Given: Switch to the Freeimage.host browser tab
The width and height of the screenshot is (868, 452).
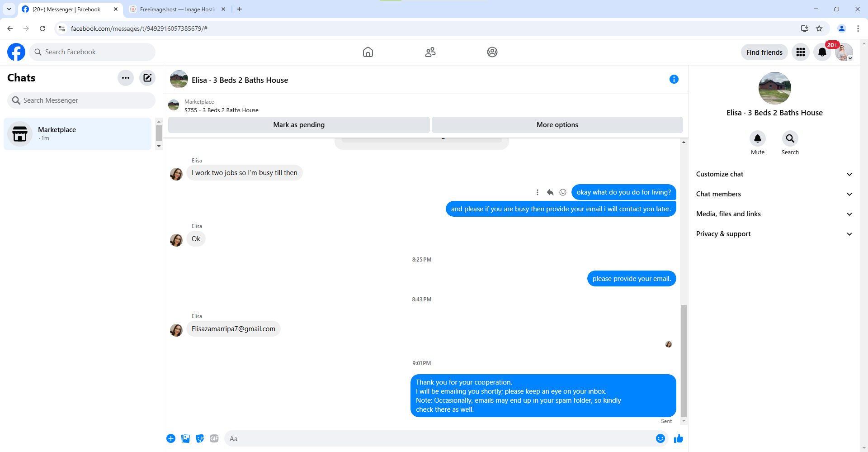Looking at the screenshot, I should pyautogui.click(x=177, y=9).
